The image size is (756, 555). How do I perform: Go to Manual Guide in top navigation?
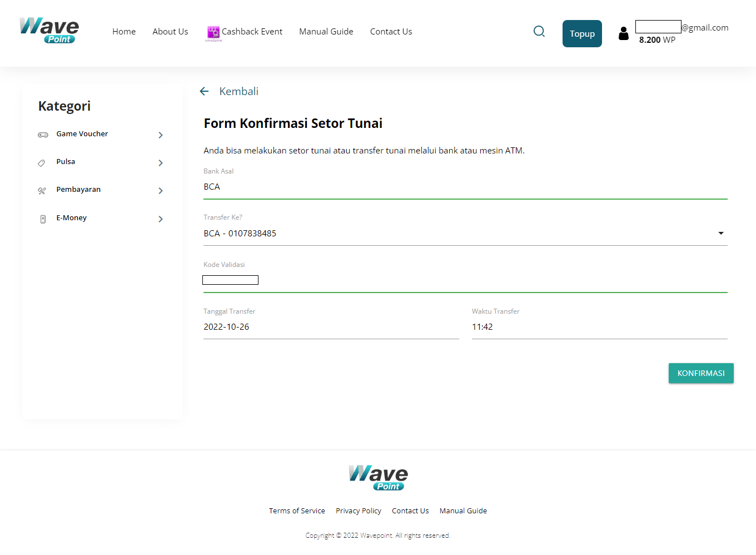pos(326,32)
